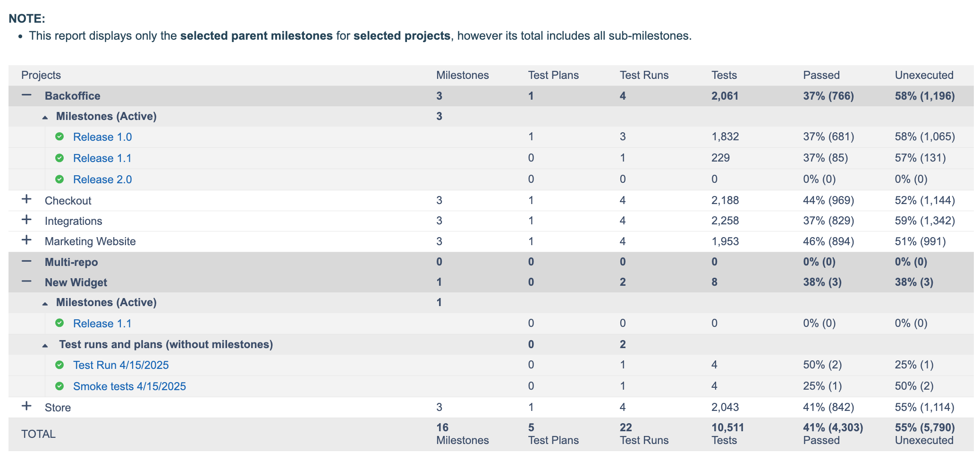The height and width of the screenshot is (461, 980).
Task: Collapse the New Widget project
Action: click(27, 282)
